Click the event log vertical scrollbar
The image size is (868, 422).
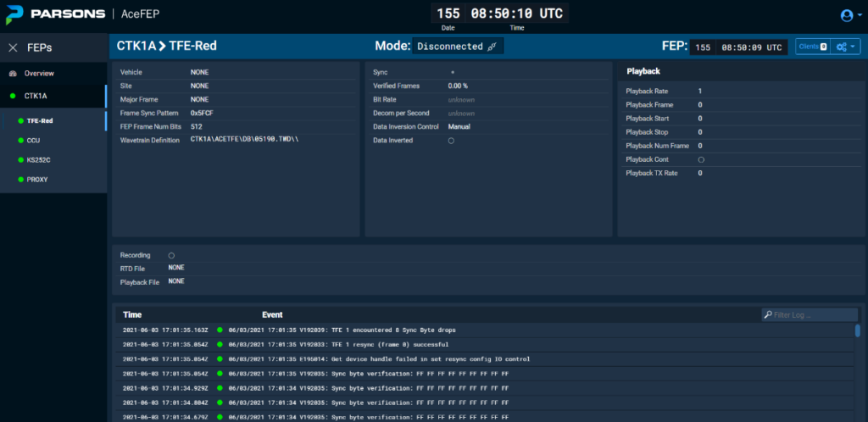[x=857, y=331]
